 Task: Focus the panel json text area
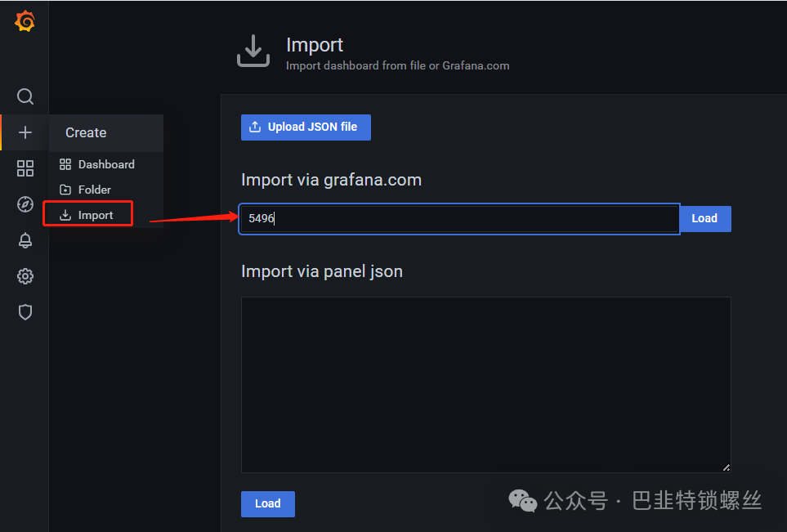[x=486, y=384]
